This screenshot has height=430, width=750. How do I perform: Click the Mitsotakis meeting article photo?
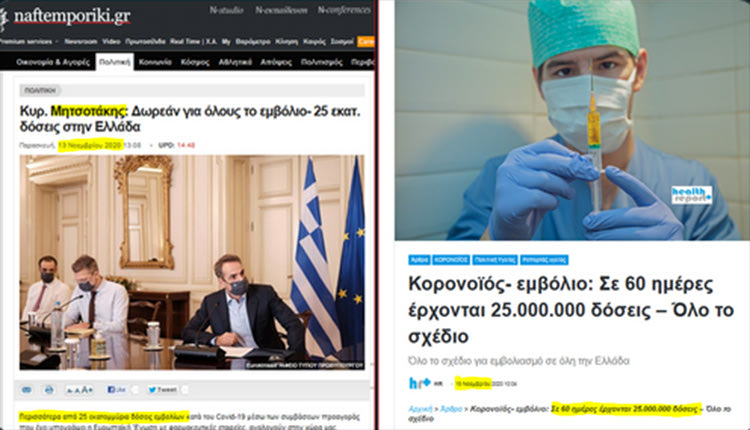coord(192,262)
